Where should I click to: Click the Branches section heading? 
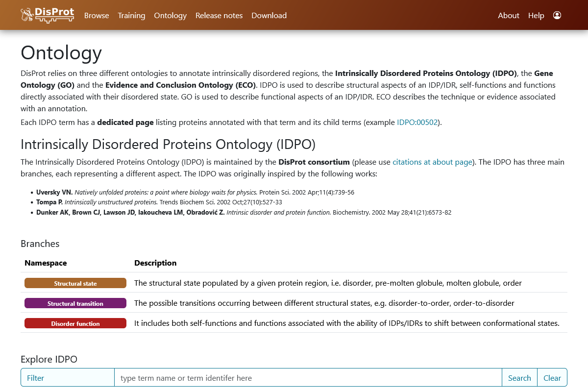click(x=40, y=244)
